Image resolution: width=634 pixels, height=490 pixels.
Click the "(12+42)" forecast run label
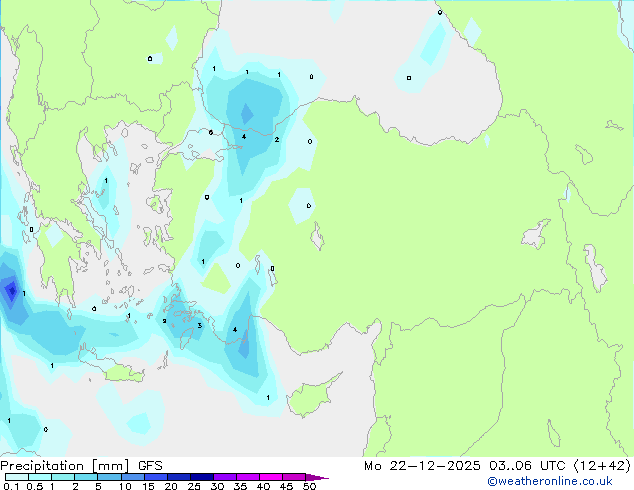click(602, 466)
